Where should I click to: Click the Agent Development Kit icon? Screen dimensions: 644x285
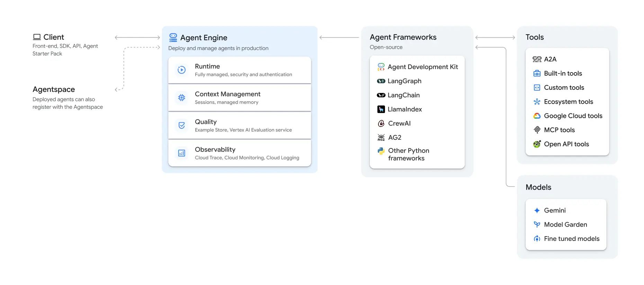point(381,67)
